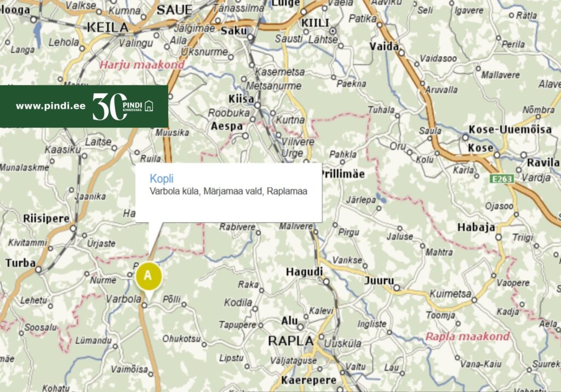Click the Habaja village circle marker
This screenshot has height=392, width=561.
pyautogui.click(x=499, y=237)
